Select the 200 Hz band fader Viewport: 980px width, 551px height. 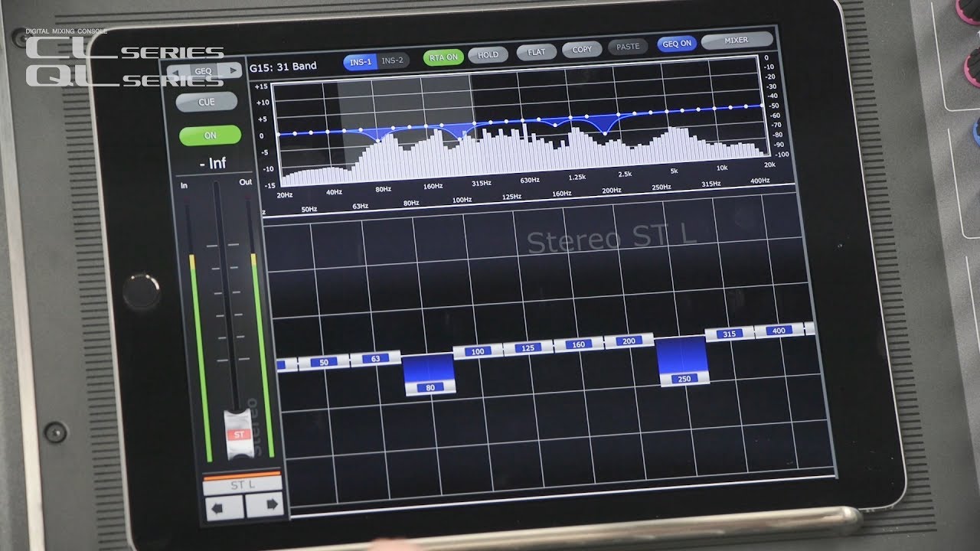coord(629,341)
